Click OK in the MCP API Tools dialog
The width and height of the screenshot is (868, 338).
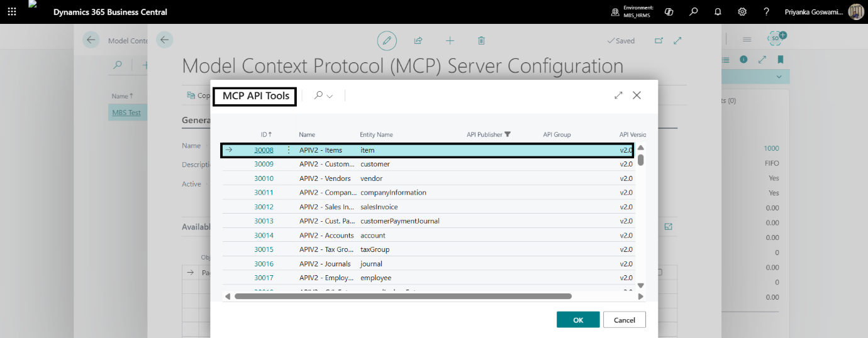click(578, 320)
